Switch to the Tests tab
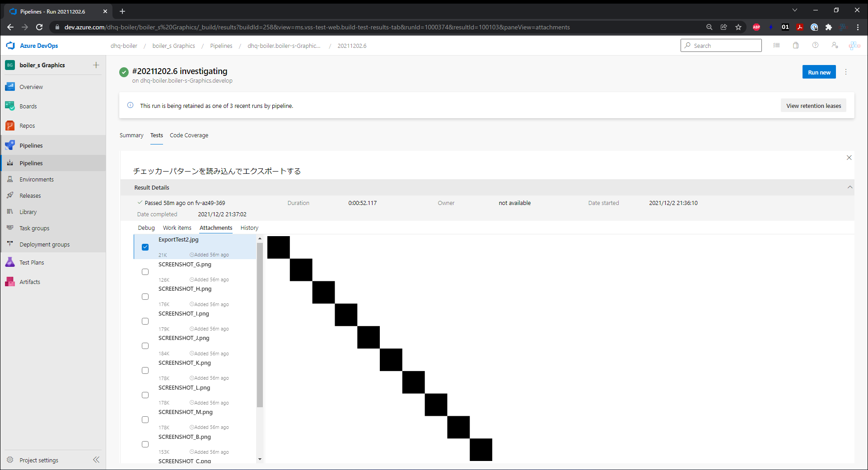The image size is (868, 470). [157, 135]
